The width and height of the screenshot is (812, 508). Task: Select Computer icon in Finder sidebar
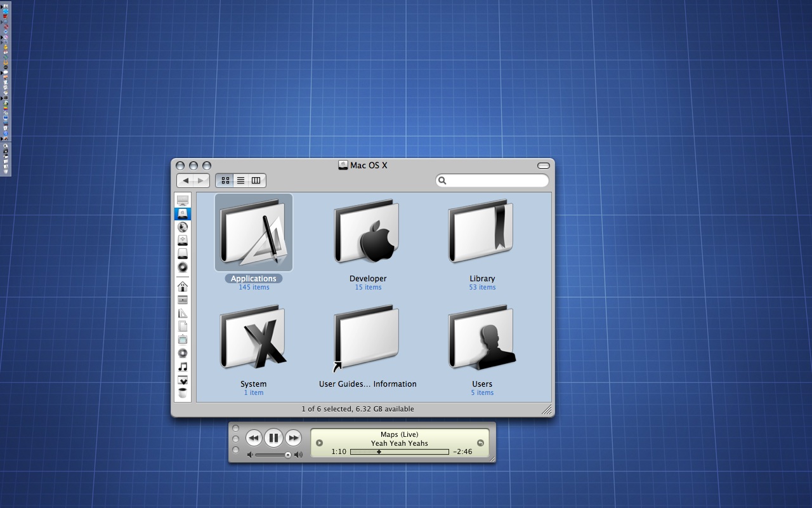pyautogui.click(x=183, y=200)
